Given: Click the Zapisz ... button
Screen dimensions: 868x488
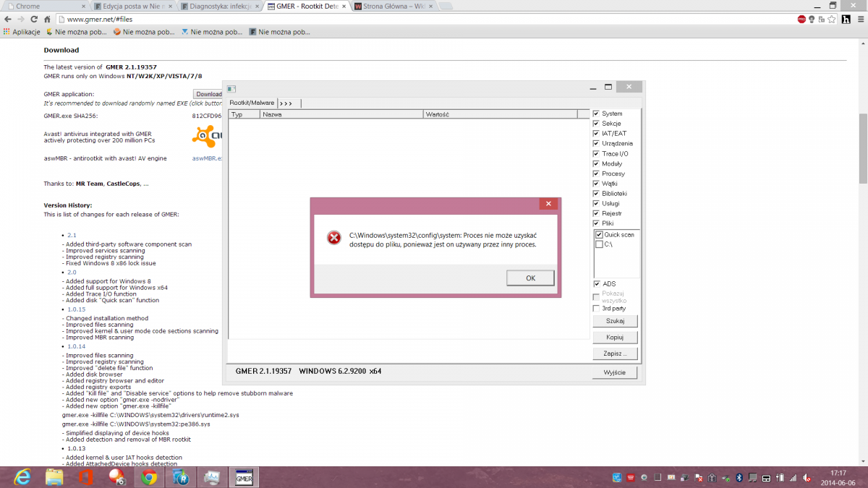Looking at the screenshot, I should pos(615,354).
